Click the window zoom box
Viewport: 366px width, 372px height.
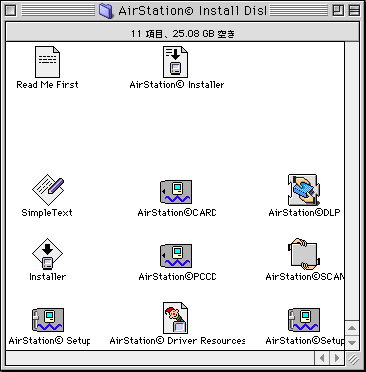(338, 11)
